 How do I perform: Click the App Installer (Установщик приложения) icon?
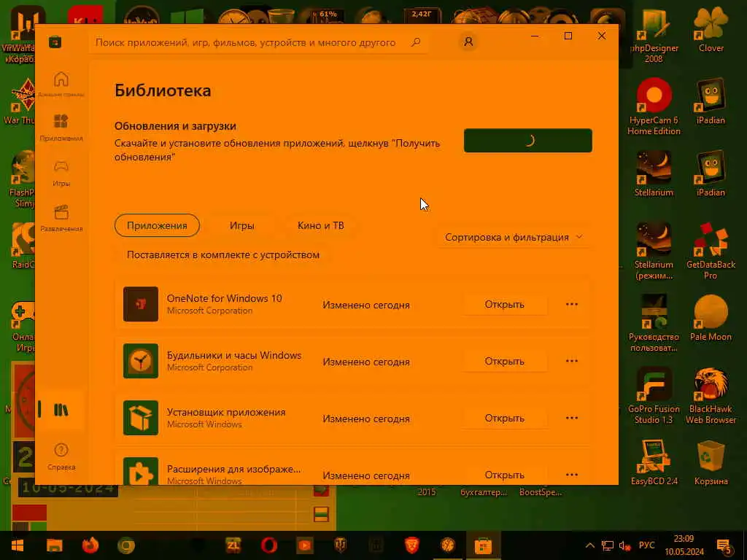coord(141,418)
